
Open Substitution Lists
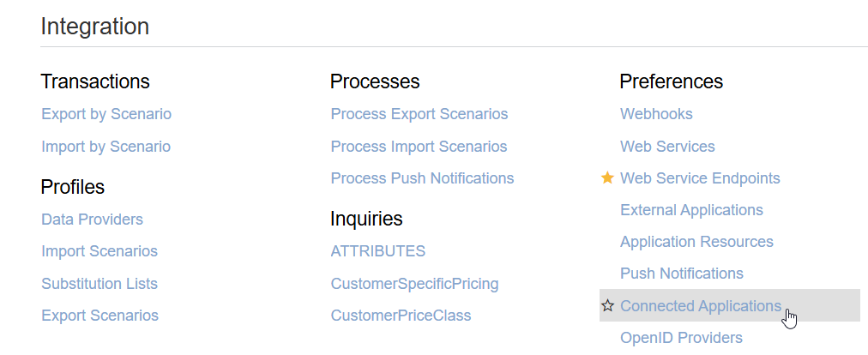(x=99, y=284)
